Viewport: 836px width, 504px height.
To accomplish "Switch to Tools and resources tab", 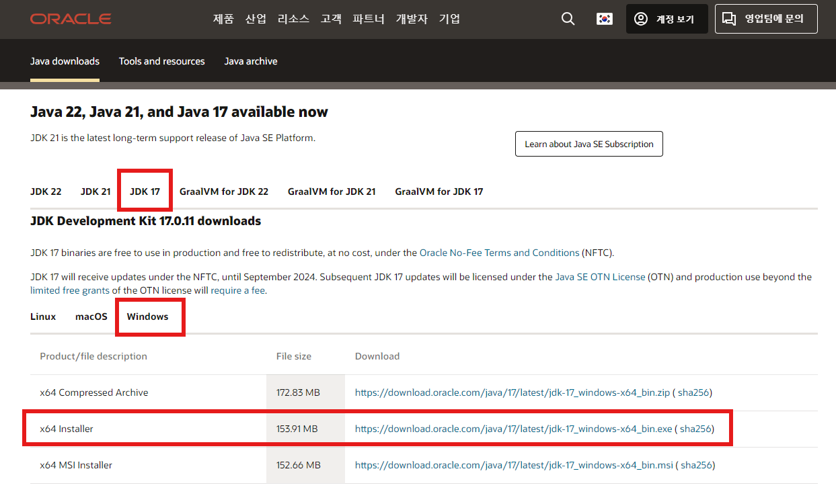I will [162, 61].
